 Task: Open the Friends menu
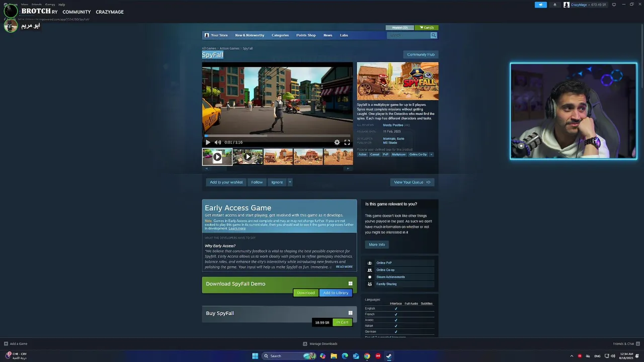[37, 5]
